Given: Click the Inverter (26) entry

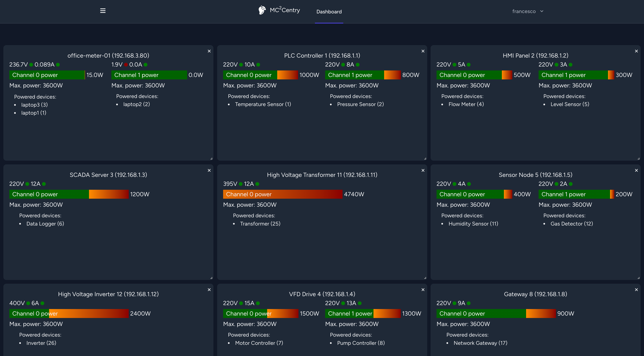Looking at the screenshot, I should pyautogui.click(x=41, y=343).
